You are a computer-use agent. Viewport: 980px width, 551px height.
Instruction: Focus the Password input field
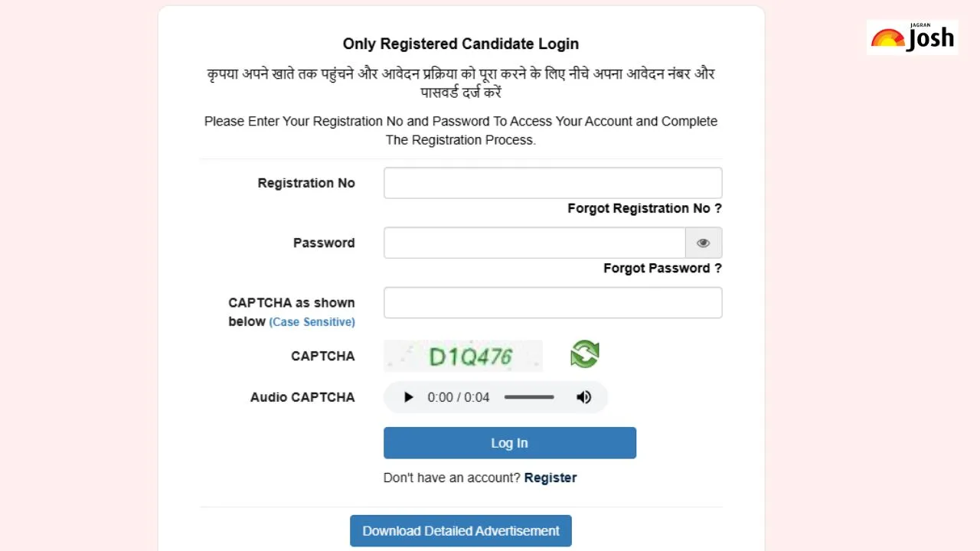(x=534, y=243)
